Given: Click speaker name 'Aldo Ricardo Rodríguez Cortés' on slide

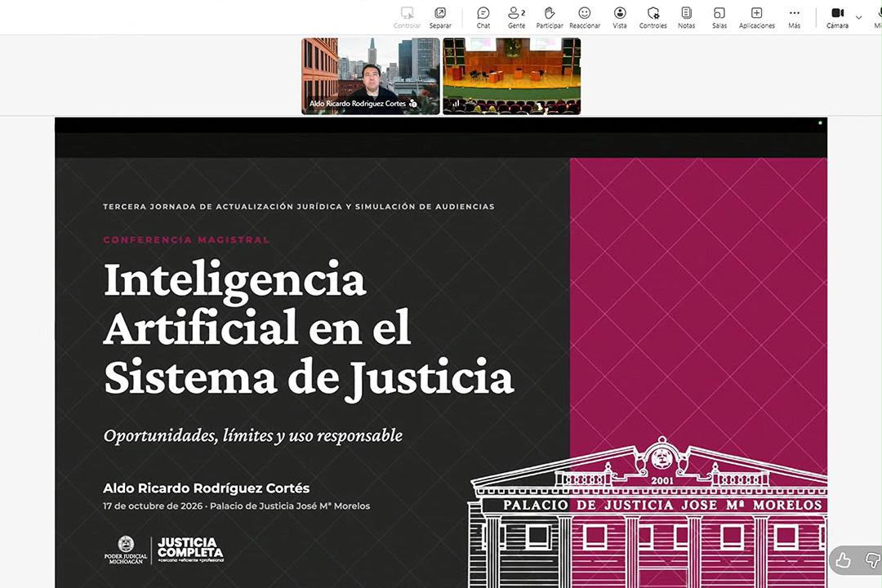Looking at the screenshot, I should [x=207, y=488].
